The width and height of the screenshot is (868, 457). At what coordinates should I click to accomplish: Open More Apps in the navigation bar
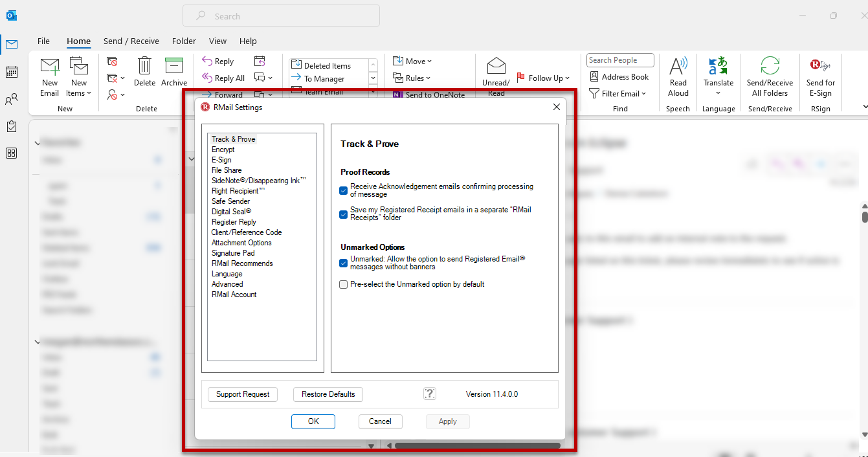(x=12, y=153)
